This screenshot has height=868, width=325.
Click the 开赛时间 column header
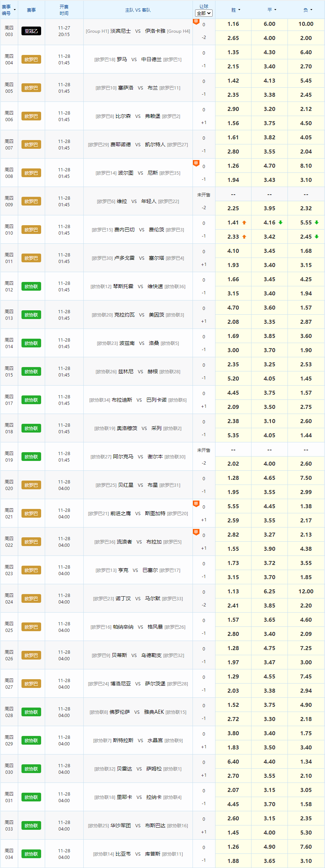pos(64,10)
